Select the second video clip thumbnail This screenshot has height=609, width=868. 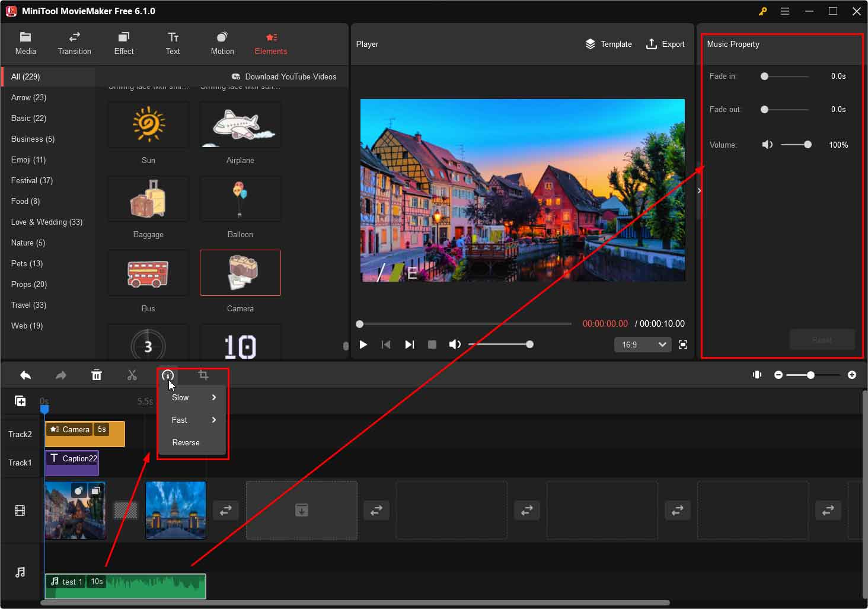pos(175,510)
